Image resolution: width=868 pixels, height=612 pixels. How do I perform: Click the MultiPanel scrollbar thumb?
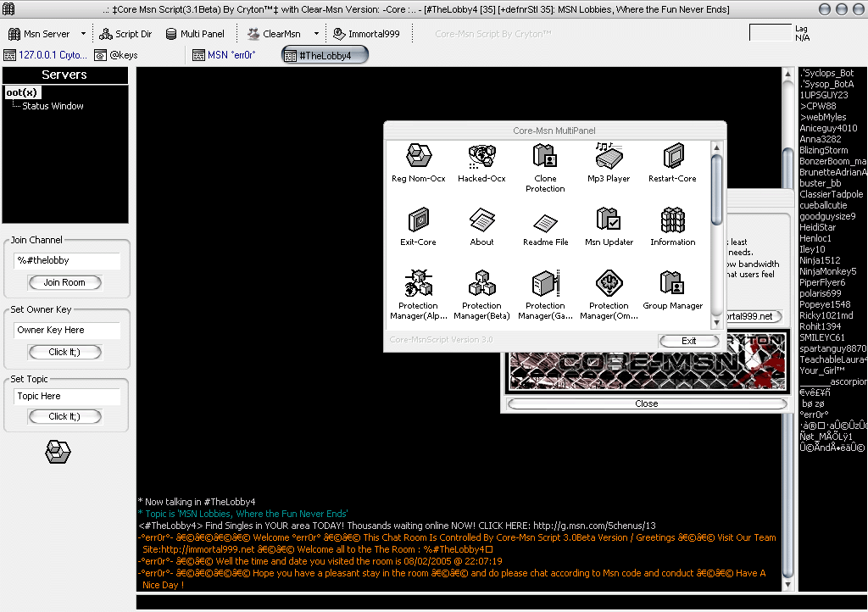pyautogui.click(x=716, y=190)
